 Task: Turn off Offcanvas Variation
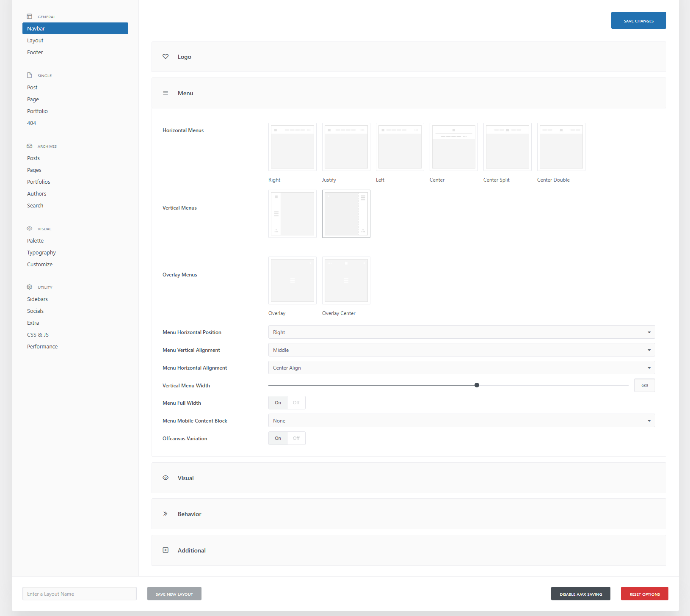point(296,439)
